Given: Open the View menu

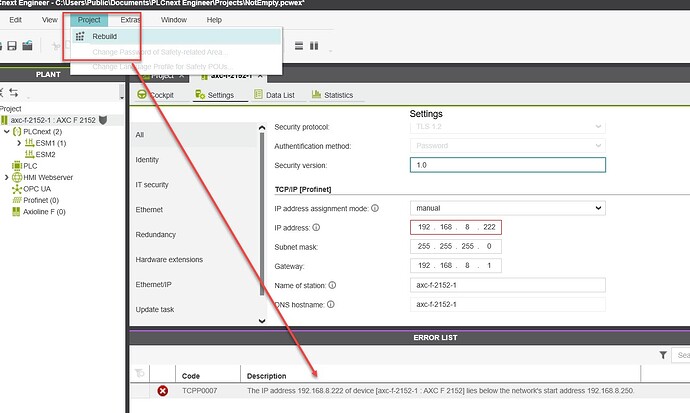Looking at the screenshot, I should (x=50, y=20).
